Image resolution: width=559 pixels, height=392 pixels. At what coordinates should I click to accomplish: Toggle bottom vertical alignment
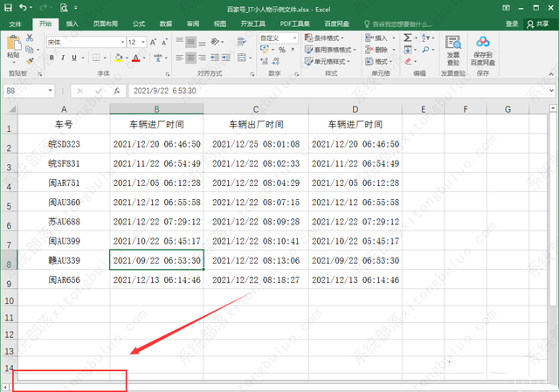(x=202, y=42)
